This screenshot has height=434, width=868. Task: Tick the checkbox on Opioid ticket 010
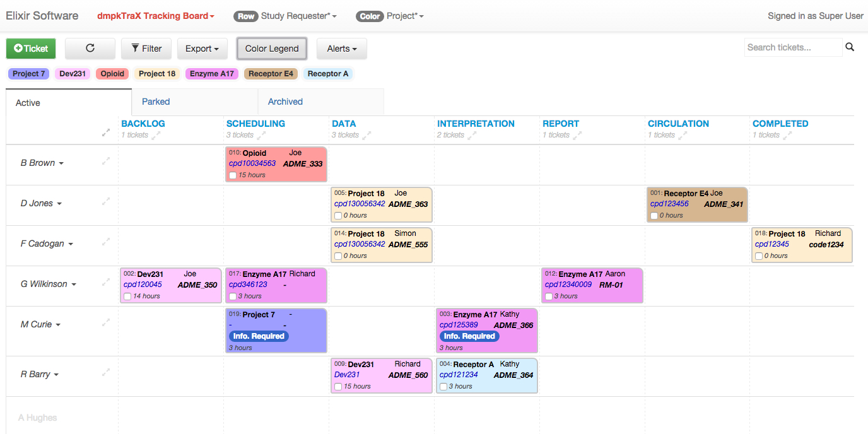click(233, 175)
